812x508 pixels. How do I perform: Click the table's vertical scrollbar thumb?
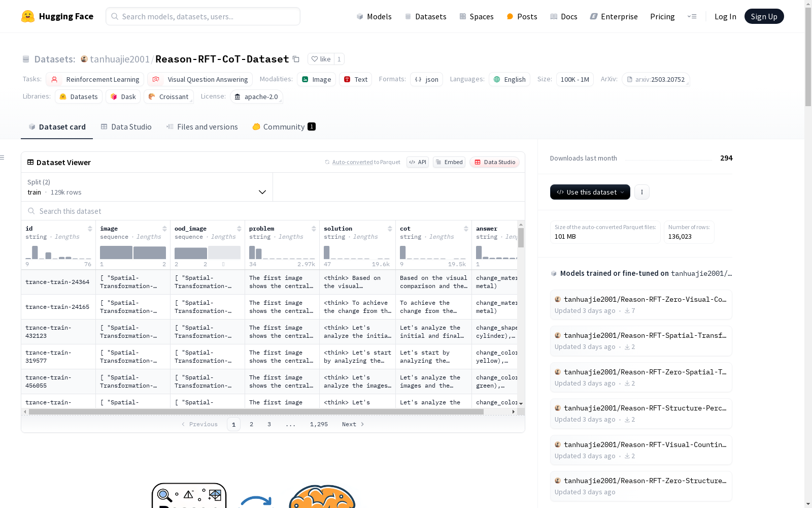coord(521,238)
